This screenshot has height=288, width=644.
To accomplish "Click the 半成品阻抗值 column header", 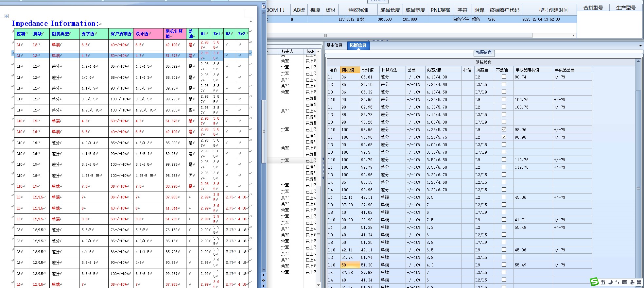I will (533, 70).
